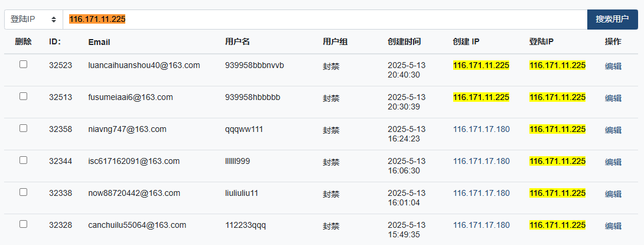Click 编辑 for user 939958hbbbbb
644x245 pixels.
point(613,98)
